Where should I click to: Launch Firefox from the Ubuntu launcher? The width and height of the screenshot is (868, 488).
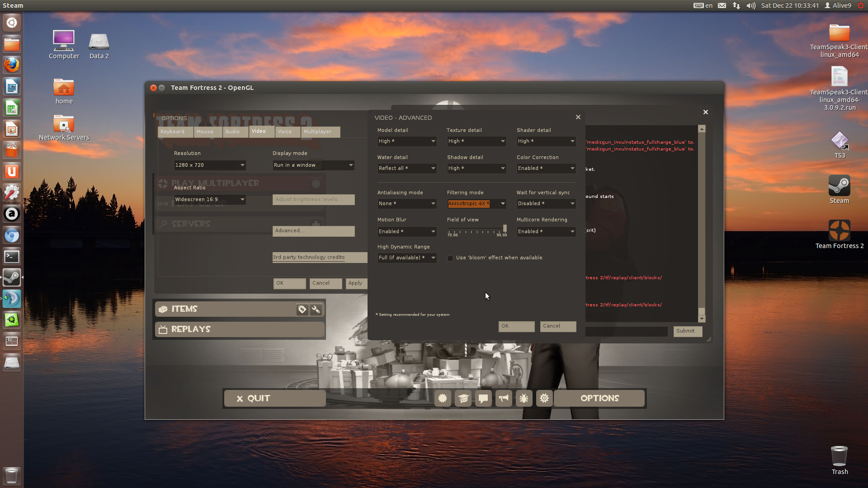[x=12, y=65]
